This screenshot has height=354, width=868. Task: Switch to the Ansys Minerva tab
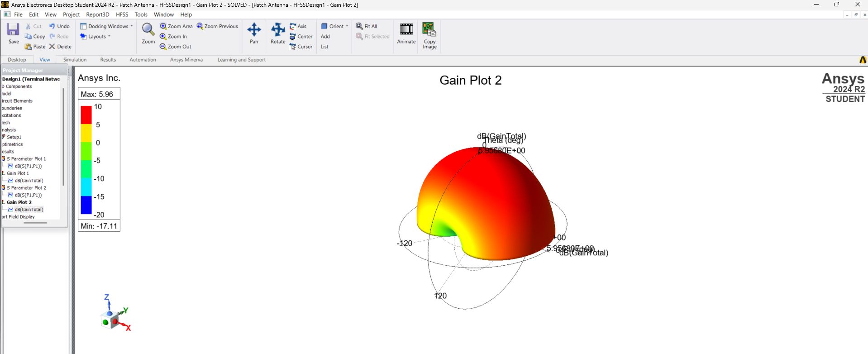[186, 60]
